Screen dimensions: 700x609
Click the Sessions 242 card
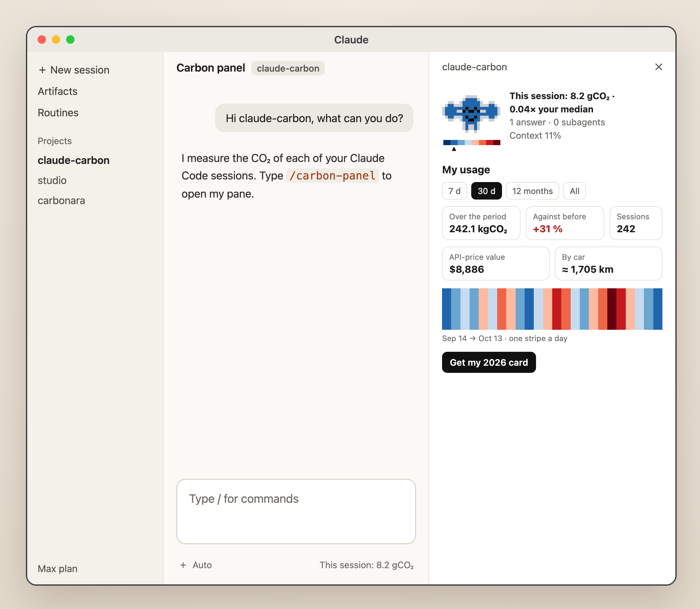point(636,223)
